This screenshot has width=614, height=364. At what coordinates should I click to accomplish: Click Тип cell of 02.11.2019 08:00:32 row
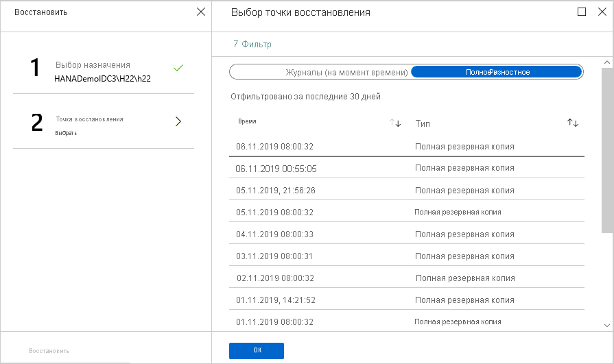coord(465,278)
